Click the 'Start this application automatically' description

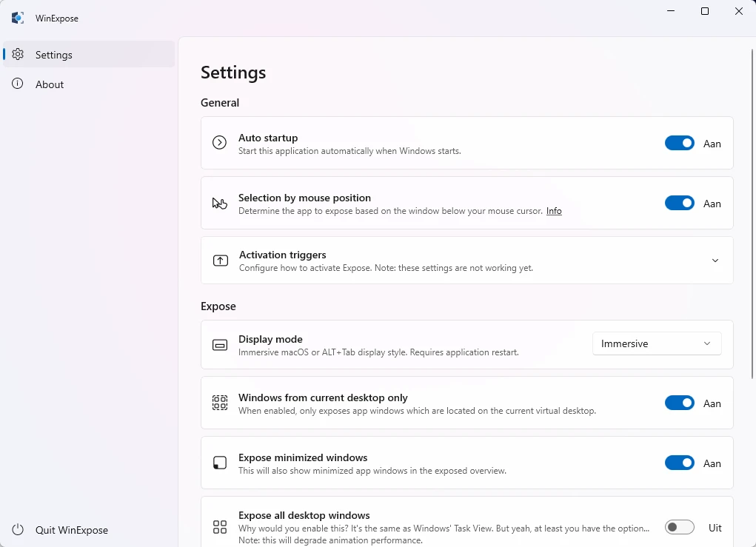pos(349,151)
